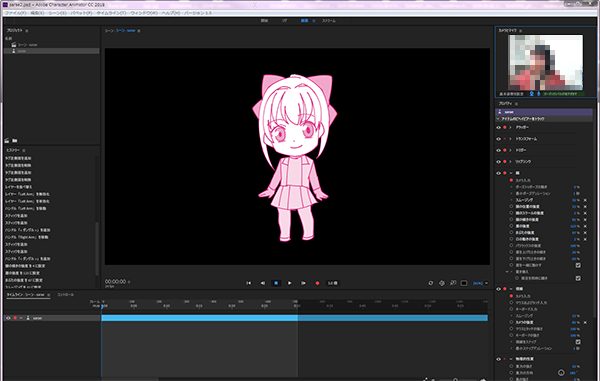The width and height of the screenshot is (600, 381).
Task: Collapse the Eye Gaze behavior section
Action: coord(510,289)
